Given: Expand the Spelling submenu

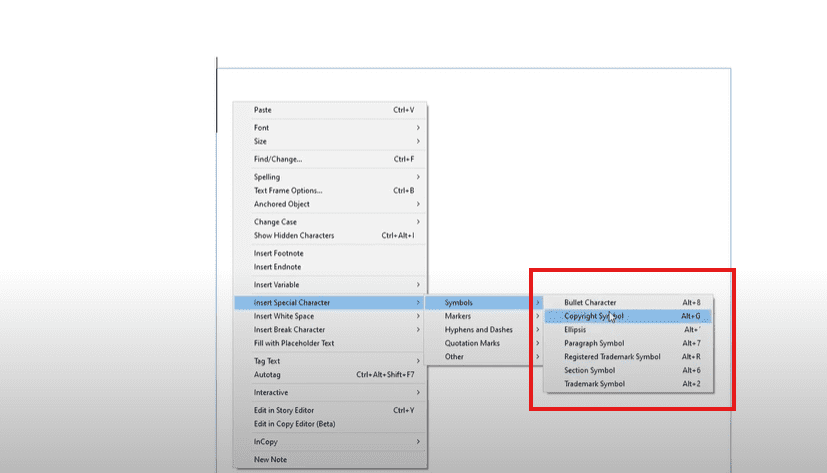Looking at the screenshot, I should [x=267, y=177].
